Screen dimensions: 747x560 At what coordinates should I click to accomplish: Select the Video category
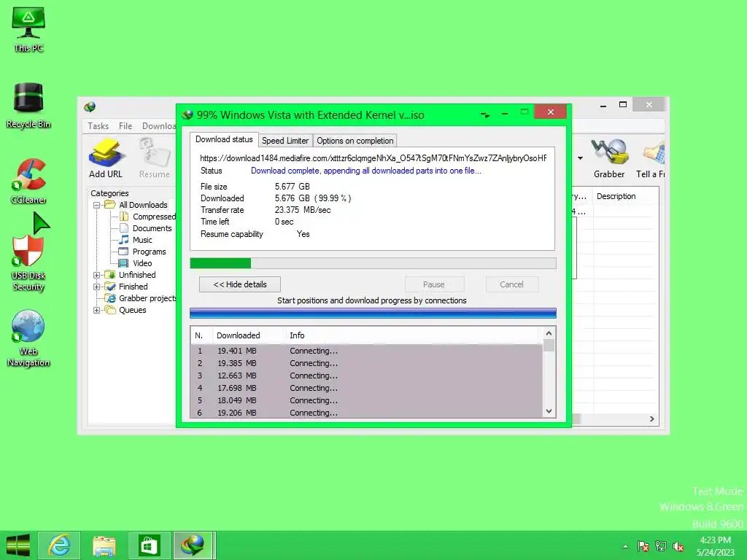pyautogui.click(x=136, y=262)
